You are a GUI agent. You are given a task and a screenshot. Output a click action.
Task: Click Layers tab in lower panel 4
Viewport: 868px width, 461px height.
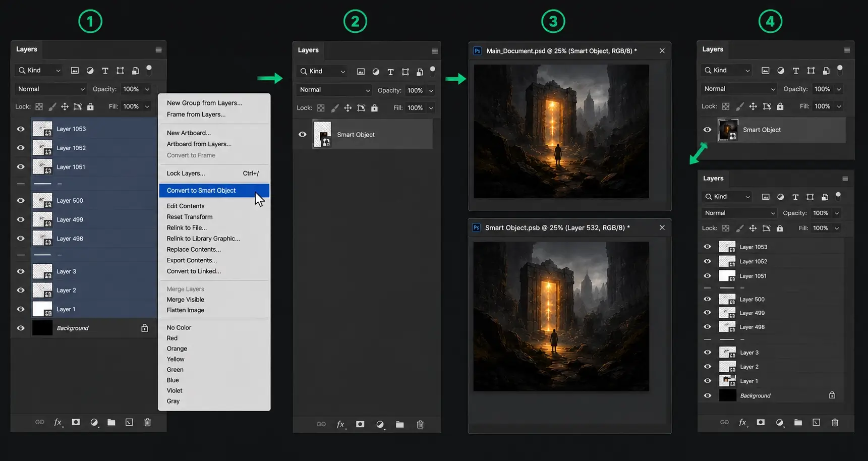point(713,179)
